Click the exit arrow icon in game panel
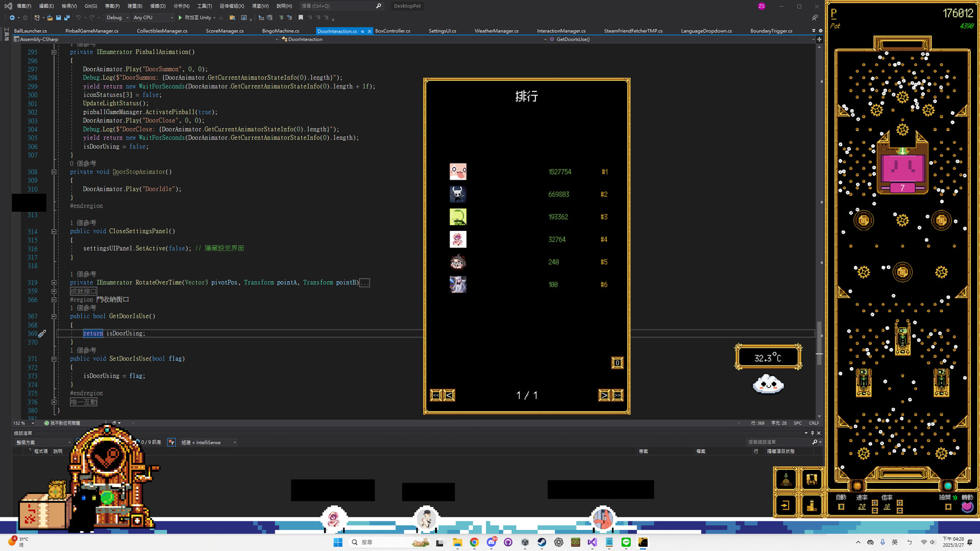The image size is (980, 551). pos(786,506)
